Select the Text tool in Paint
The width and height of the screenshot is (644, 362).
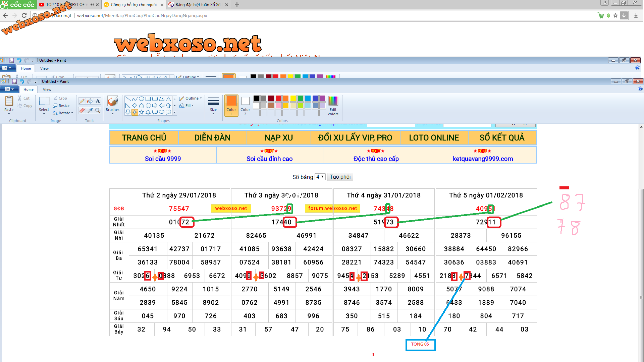98,101
